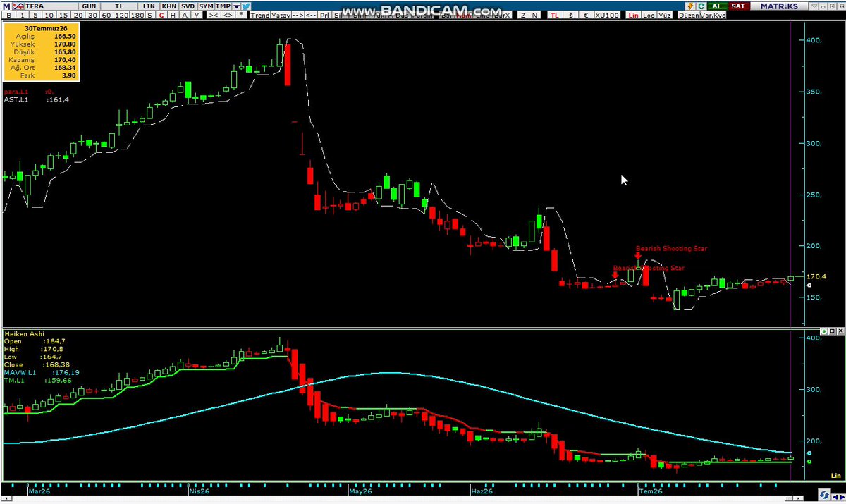The image size is (846, 504).
Task: Select the Lin scale button in the toolbar
Action: point(633,15)
